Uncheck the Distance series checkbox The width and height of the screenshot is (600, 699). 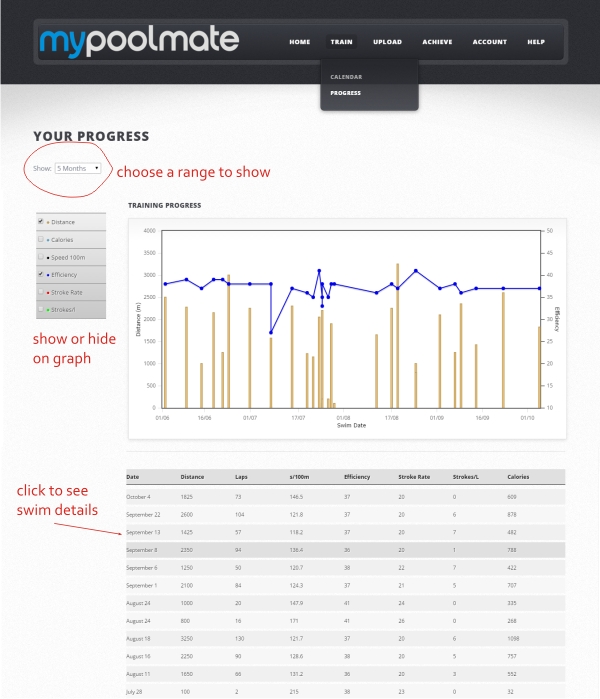point(40,222)
